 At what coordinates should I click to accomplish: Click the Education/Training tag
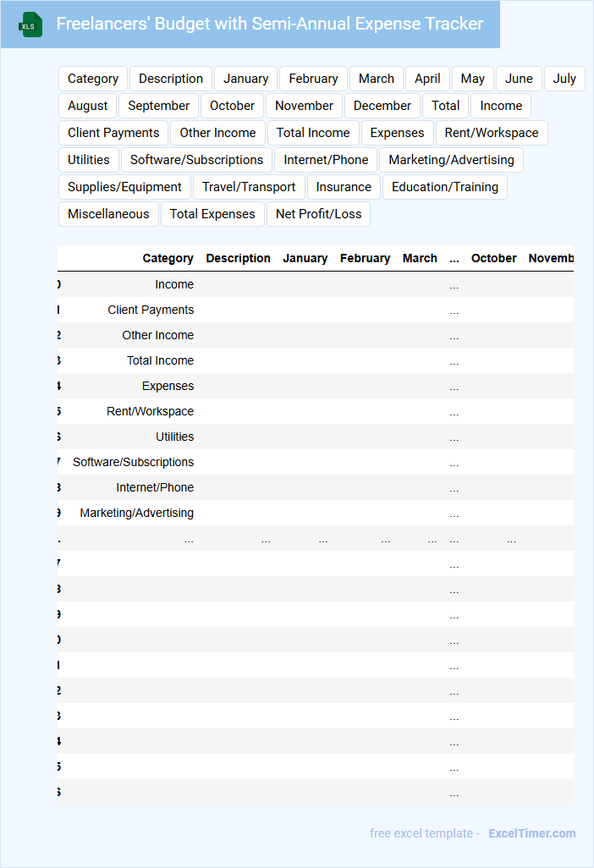coord(445,187)
